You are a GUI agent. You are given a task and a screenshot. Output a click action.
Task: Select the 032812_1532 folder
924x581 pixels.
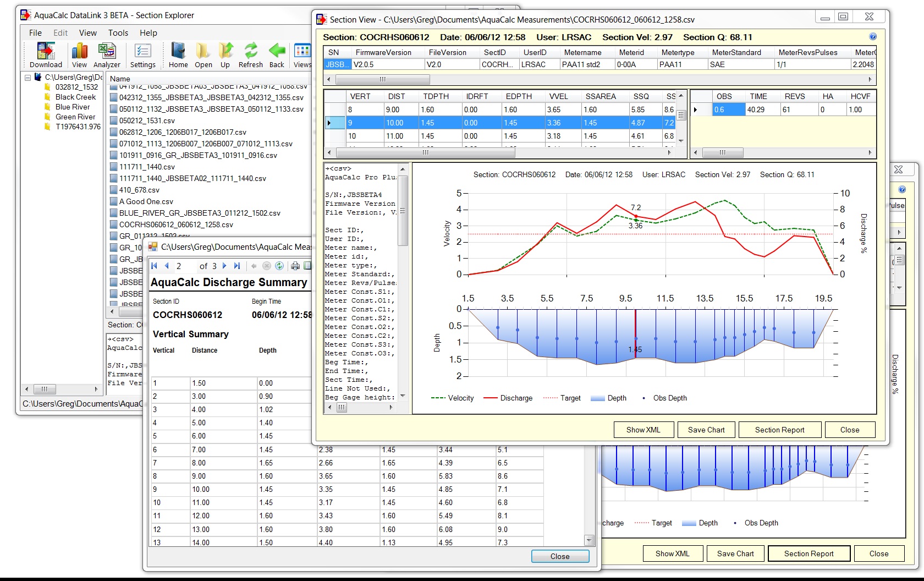(x=76, y=87)
